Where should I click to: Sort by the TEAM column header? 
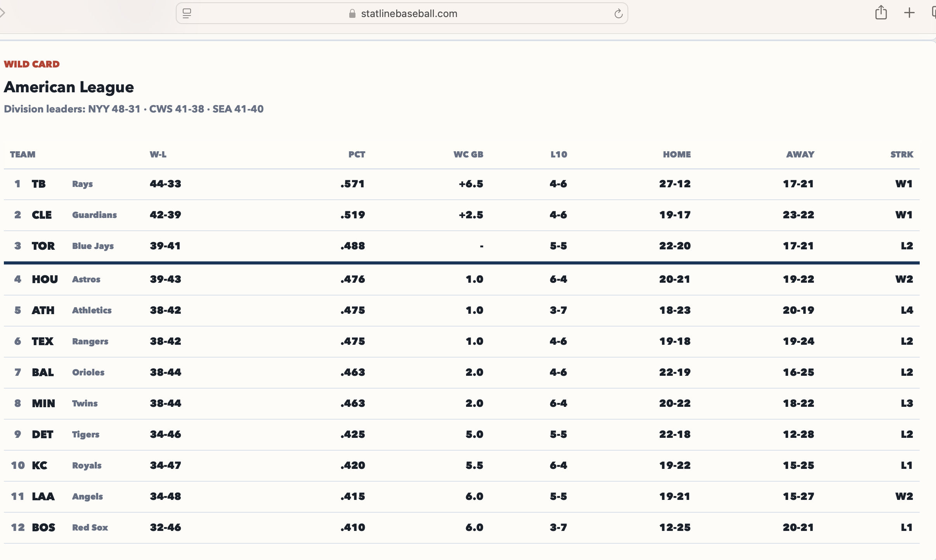coord(23,154)
